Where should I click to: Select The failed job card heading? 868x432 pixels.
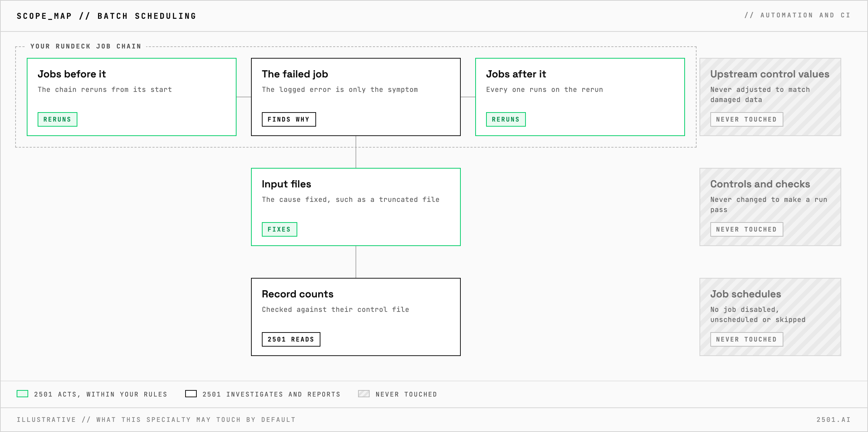point(295,74)
